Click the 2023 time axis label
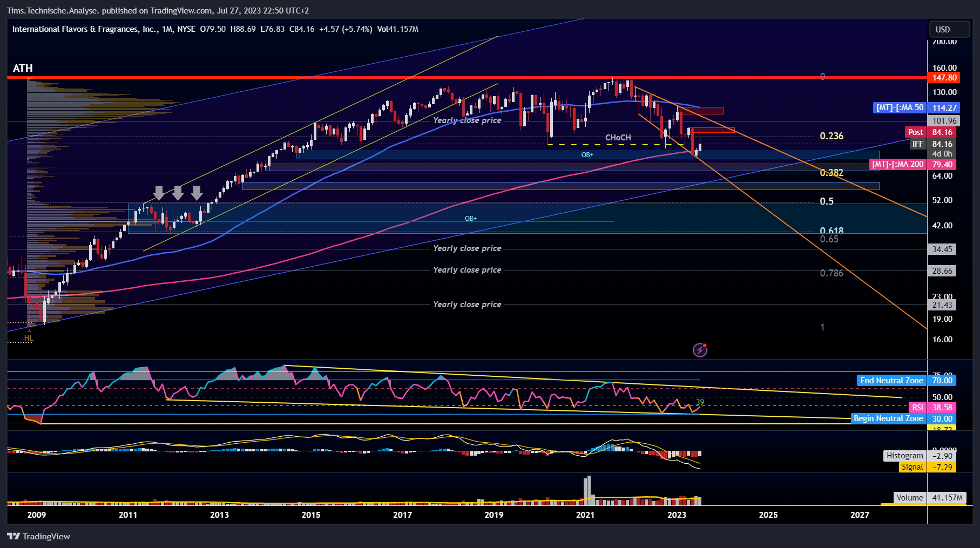This screenshot has width=980, height=548. (677, 515)
